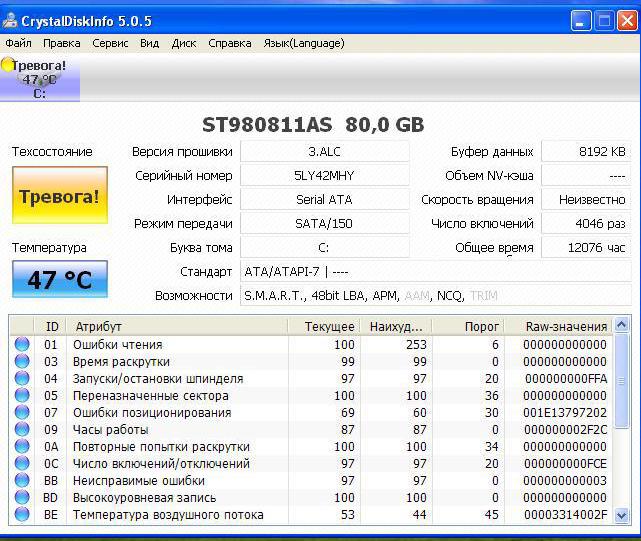Click the attribute list scrollbar thumb
Image resolution: width=641 pixels, height=541 pixels.
click(x=621, y=381)
